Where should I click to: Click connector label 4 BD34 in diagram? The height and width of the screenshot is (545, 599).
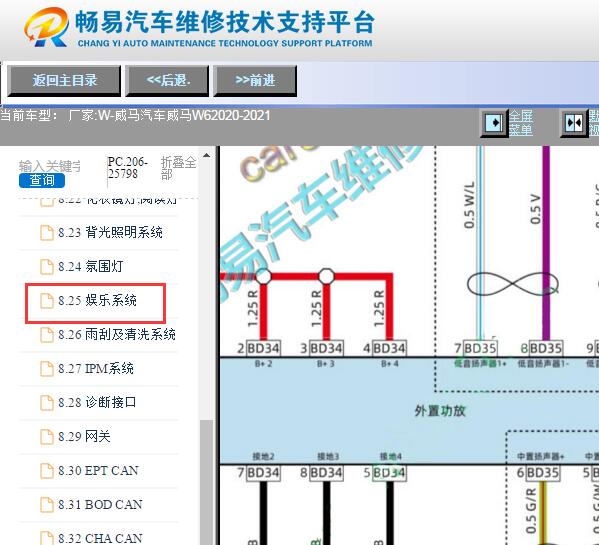coord(385,348)
